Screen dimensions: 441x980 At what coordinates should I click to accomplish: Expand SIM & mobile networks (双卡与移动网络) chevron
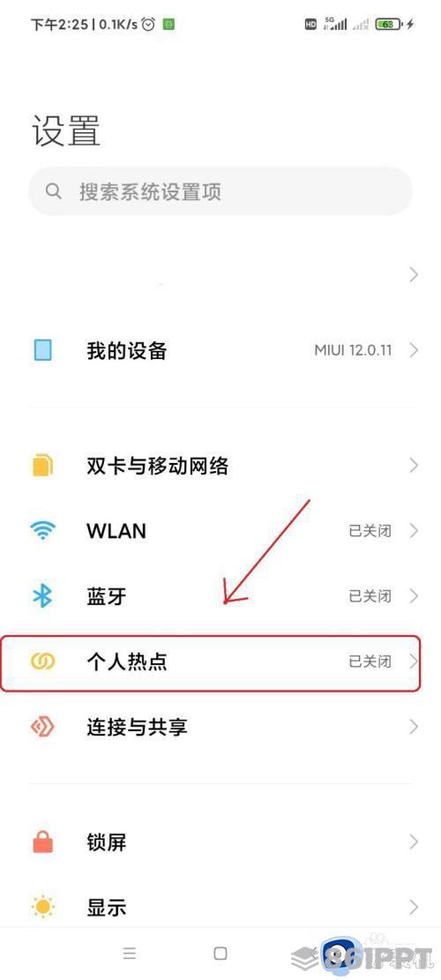point(414,466)
